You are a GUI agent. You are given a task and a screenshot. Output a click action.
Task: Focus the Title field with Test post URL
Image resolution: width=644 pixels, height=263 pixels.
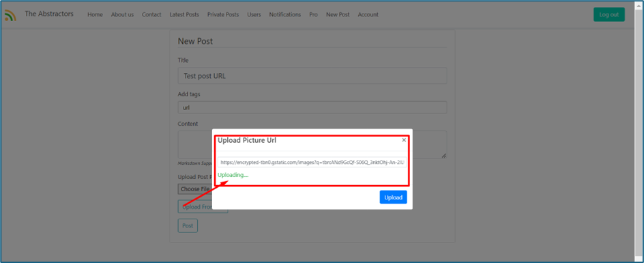click(x=312, y=76)
